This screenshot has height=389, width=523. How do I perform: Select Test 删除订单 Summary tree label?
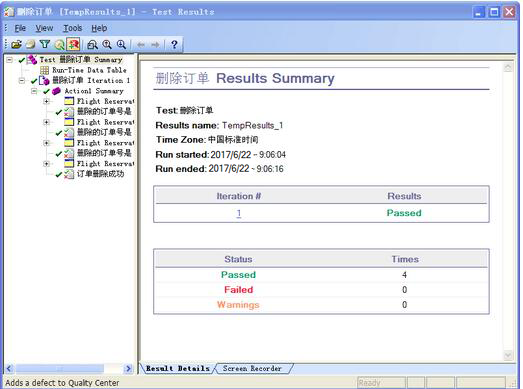[x=81, y=60]
